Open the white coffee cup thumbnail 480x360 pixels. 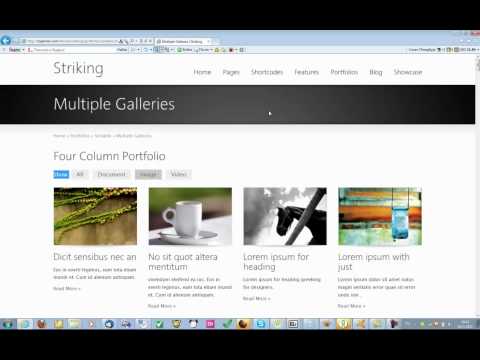(190, 216)
